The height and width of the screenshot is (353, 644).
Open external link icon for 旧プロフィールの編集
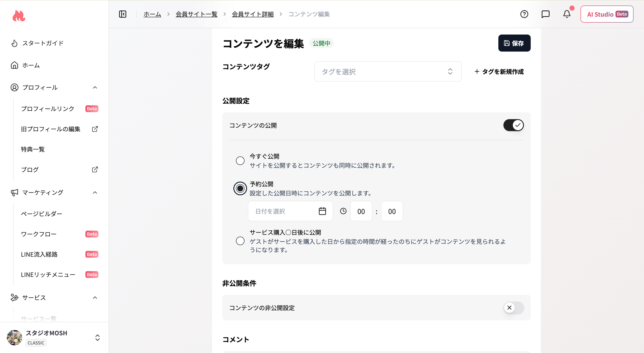pyautogui.click(x=95, y=129)
